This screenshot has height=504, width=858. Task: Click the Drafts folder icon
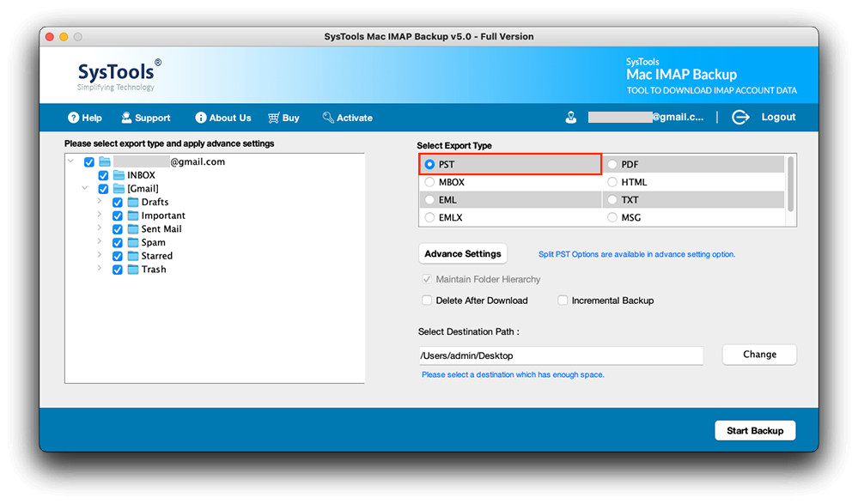point(133,202)
